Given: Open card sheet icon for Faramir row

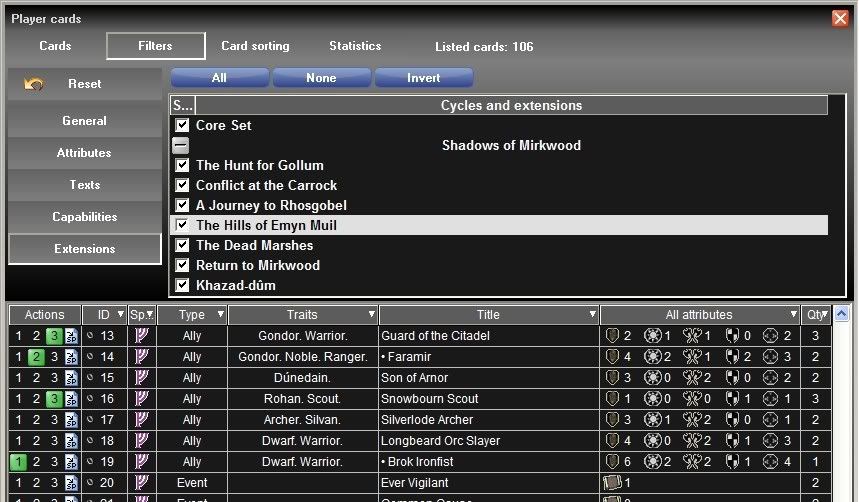Looking at the screenshot, I should pyautogui.click(x=71, y=357).
